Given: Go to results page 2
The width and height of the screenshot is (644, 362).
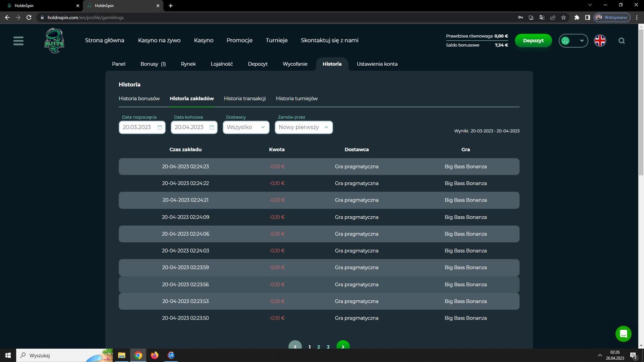Looking at the screenshot, I should click(319, 347).
